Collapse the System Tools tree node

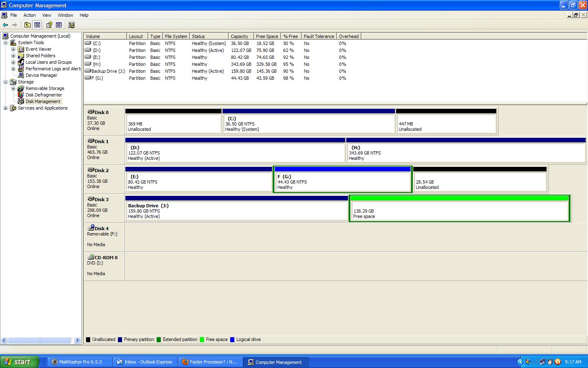pos(6,43)
